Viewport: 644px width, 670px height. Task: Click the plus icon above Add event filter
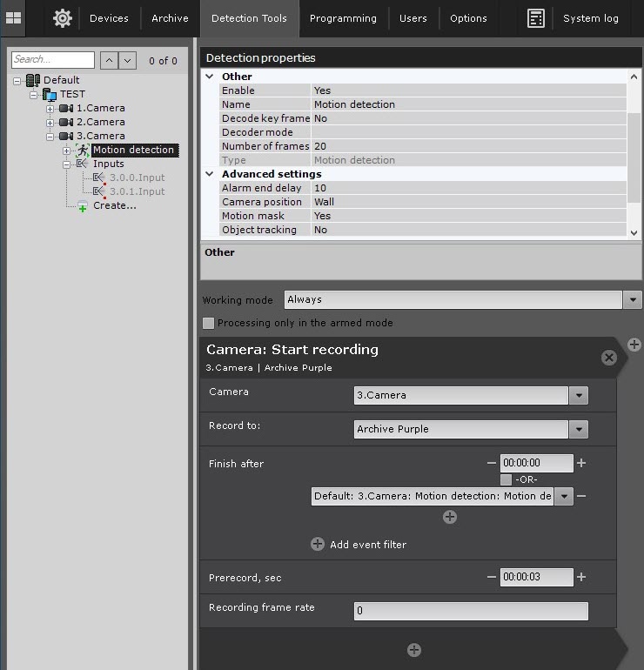point(450,517)
